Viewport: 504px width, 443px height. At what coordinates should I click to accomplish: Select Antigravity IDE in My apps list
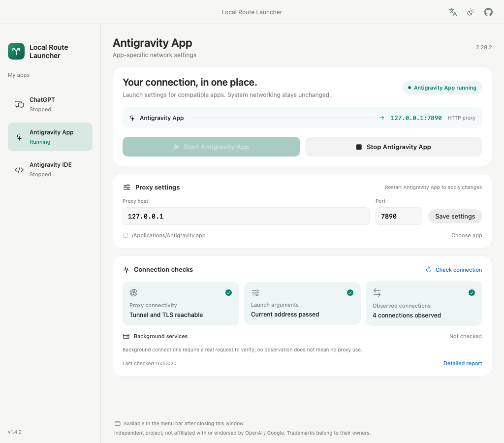[x=50, y=169]
